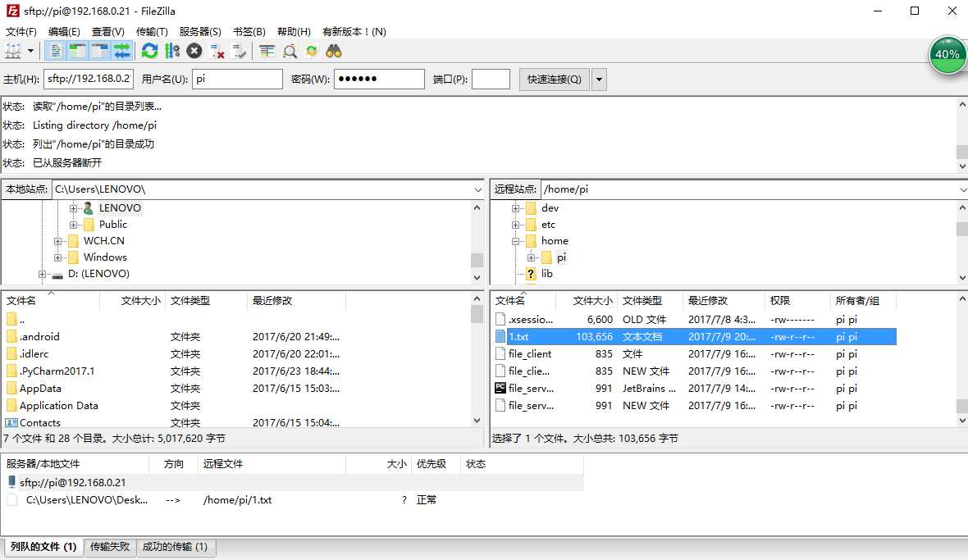Click the disconnect from server icon
This screenshot has width=968, height=560.
tap(217, 51)
